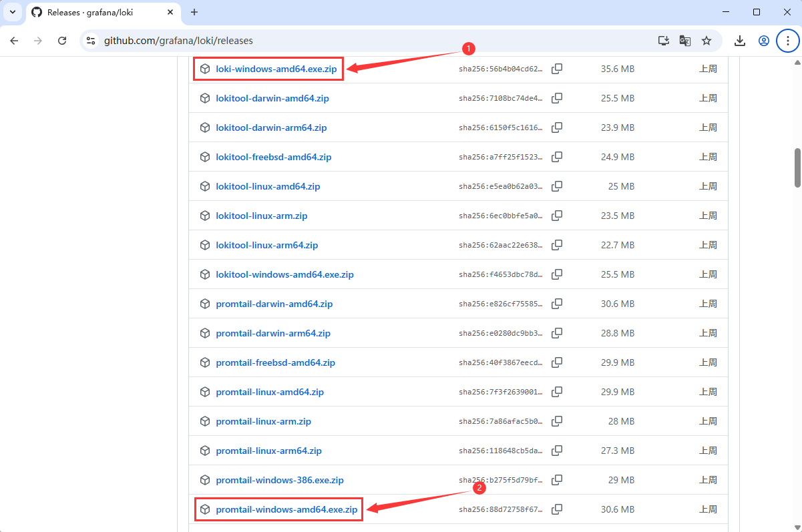802x532 pixels.
Task: Copy sha256 for lokitool-freebsd-amd64.zip
Action: (x=557, y=157)
